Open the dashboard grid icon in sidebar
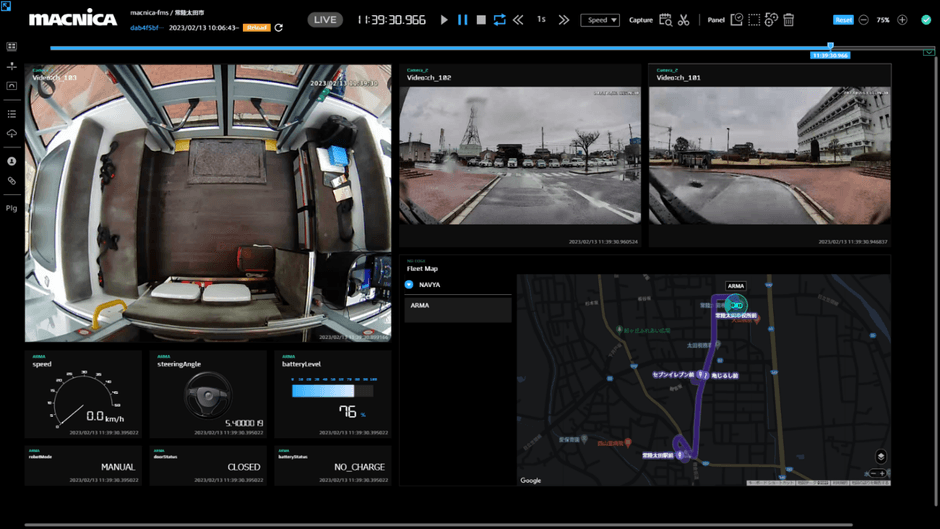 click(12, 47)
